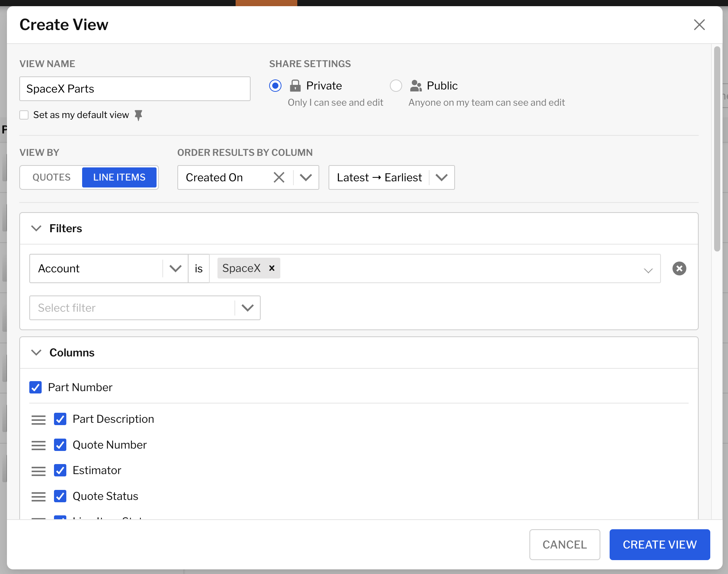This screenshot has width=728, height=574.
Task: Switch view to Quotes tab
Action: click(x=51, y=177)
